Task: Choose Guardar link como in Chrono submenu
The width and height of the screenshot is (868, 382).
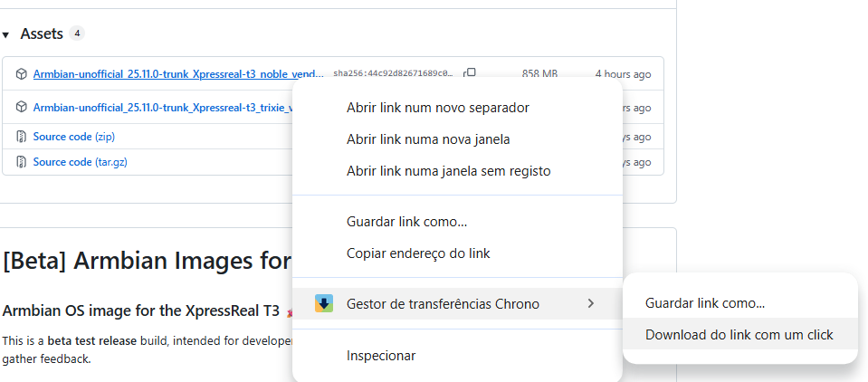Action: pos(740,303)
